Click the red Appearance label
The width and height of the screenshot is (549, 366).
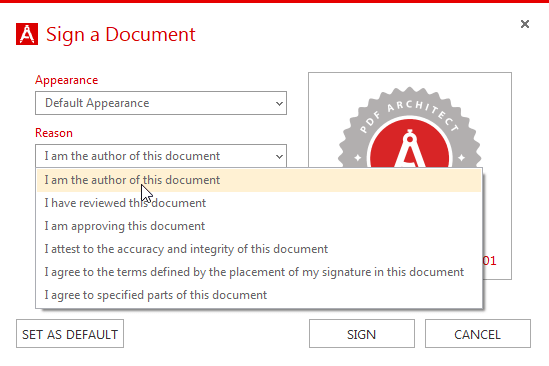click(x=67, y=80)
